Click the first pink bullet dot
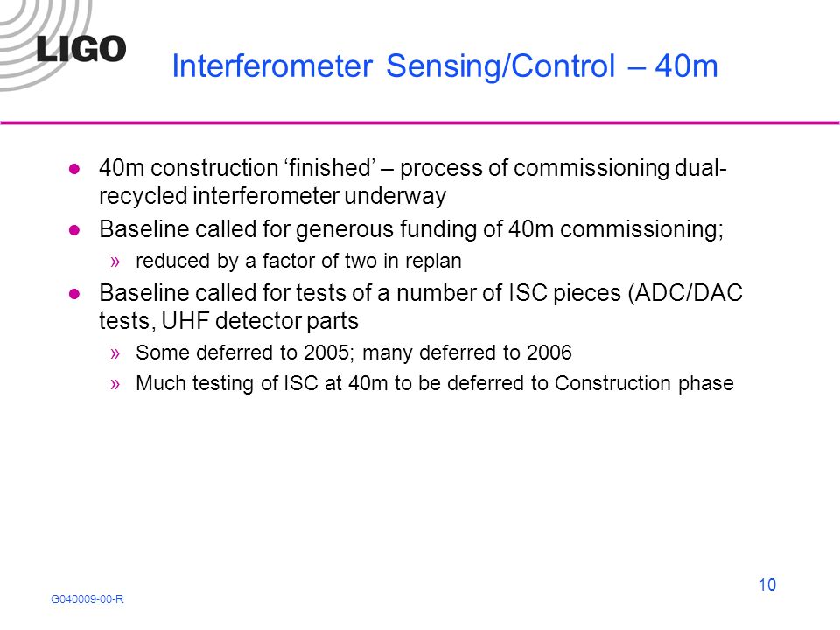The width and height of the screenshot is (840, 630). (74, 169)
